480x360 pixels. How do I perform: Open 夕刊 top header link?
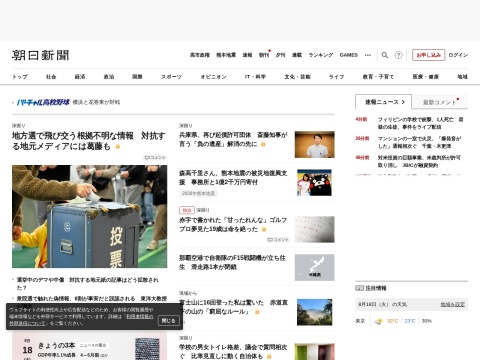tap(280, 55)
